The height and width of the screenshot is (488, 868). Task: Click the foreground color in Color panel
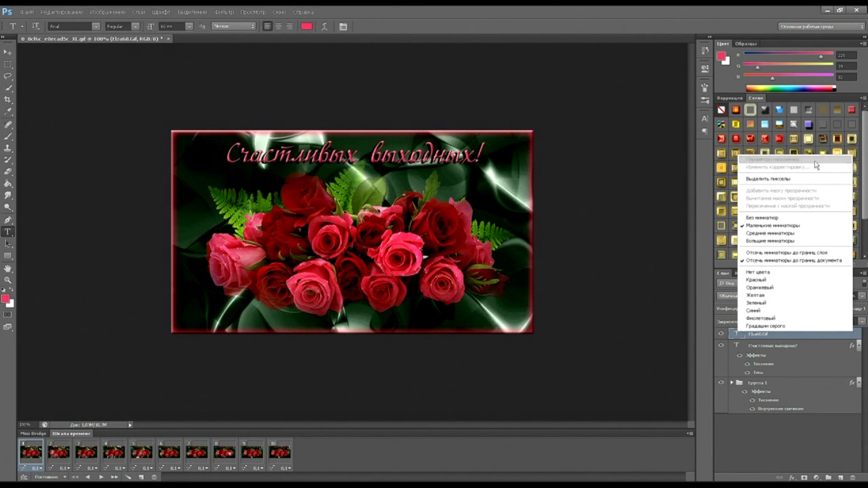click(722, 56)
